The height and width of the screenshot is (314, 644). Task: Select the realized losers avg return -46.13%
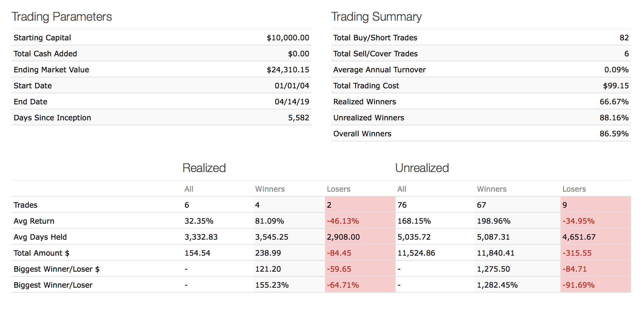[343, 221]
